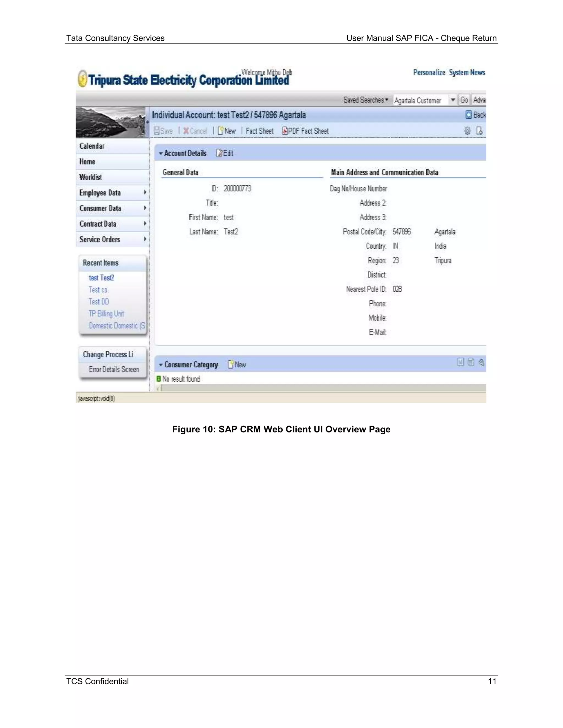563x728 pixels.
Task: Click the navigation pane collapse handle
Action: [147, 122]
